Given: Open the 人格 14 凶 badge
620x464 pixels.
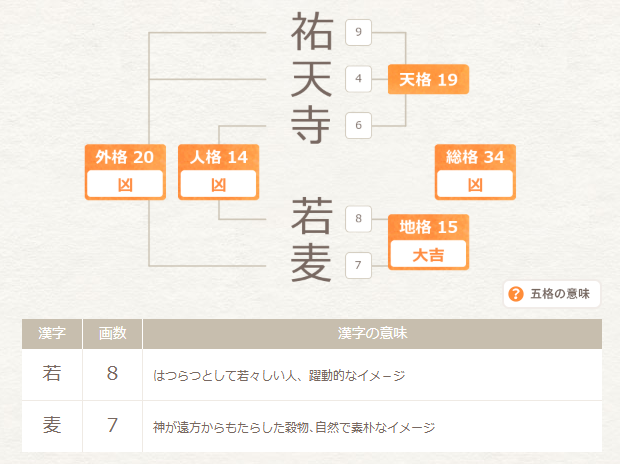Looking at the screenshot, I should pyautogui.click(x=218, y=171).
